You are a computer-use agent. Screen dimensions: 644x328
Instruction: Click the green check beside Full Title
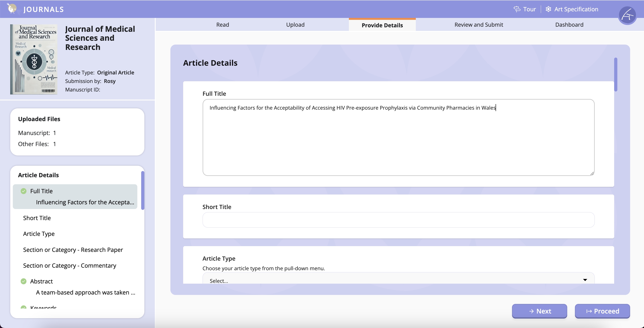pyautogui.click(x=23, y=191)
